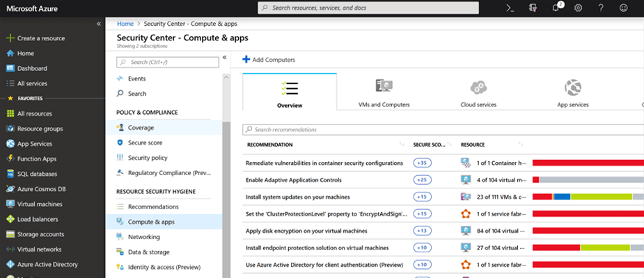Screen dimensions: 644x278
Task: Open Cloud Shell icon in top bar
Action: (510, 8)
